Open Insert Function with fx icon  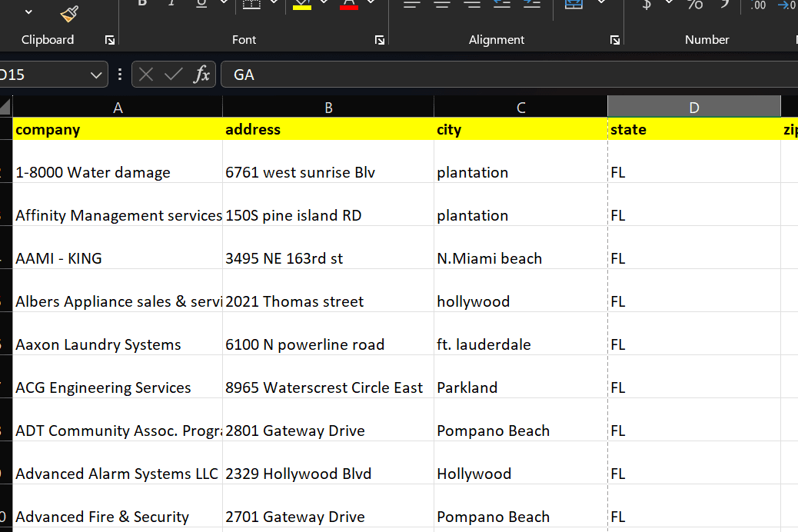pos(201,75)
